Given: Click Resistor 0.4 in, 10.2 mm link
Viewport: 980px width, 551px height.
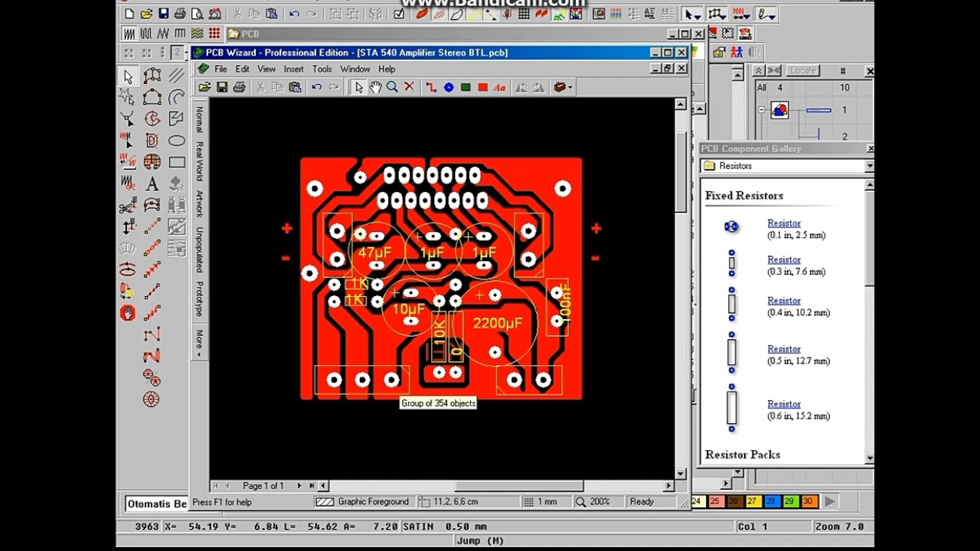Looking at the screenshot, I should point(784,301).
